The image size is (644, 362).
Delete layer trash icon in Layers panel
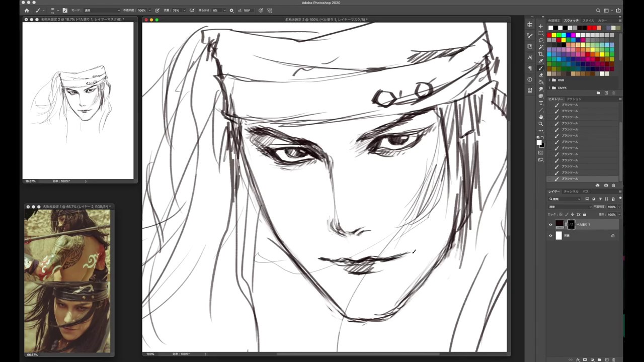point(614,359)
